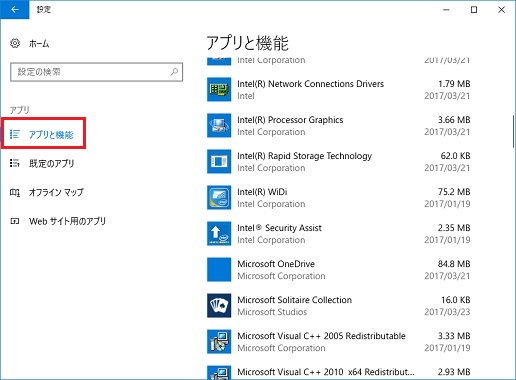Click the search magnifier icon

174,72
